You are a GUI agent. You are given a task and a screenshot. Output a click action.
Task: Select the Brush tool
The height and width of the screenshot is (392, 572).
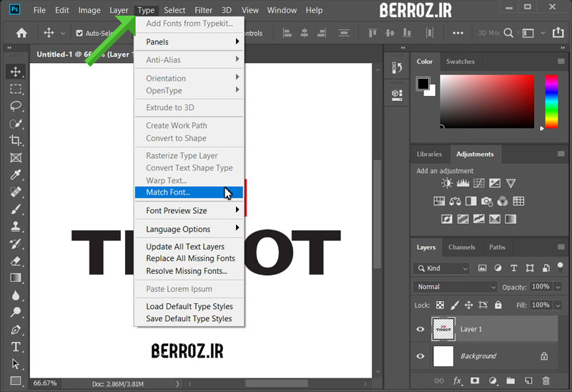[x=15, y=209]
